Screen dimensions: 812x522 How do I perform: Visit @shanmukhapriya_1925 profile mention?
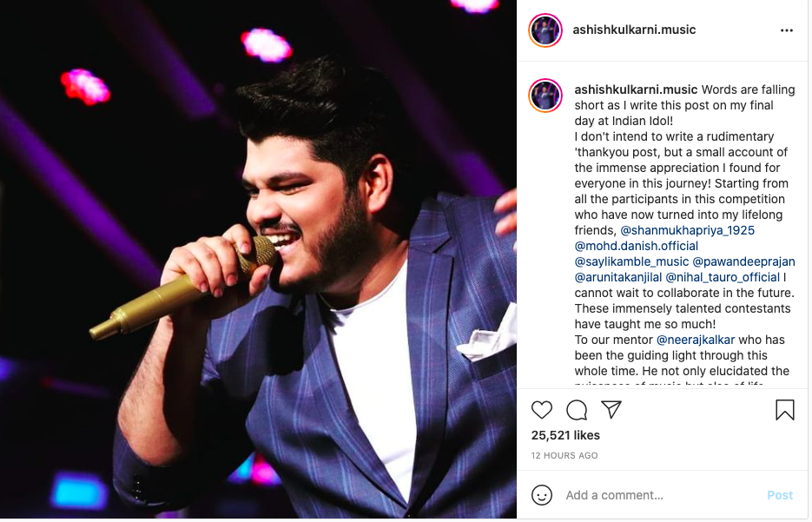tap(687, 230)
